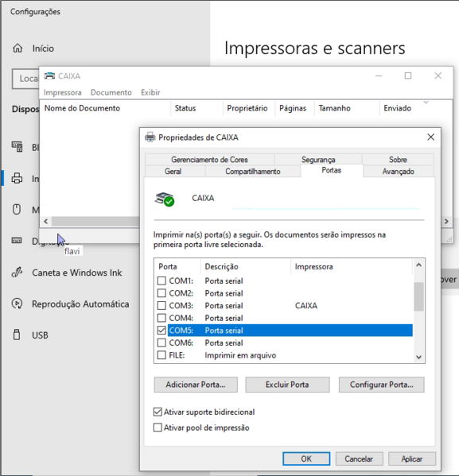Open the Caneta e Windows Ink pen icon
Screen dimensions: 459x476
point(17,273)
